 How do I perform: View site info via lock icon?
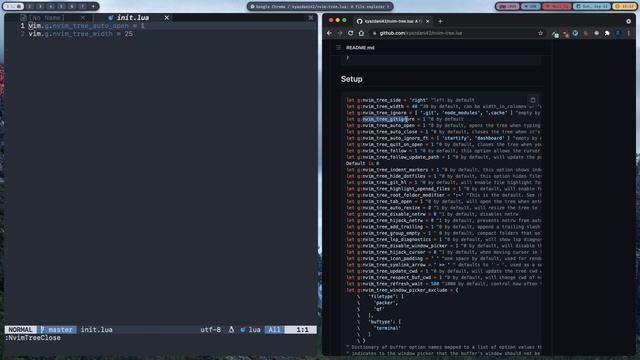[x=374, y=33]
